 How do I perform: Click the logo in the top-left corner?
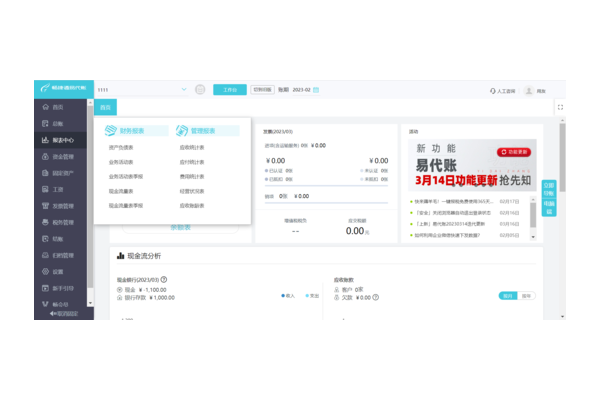64,88
